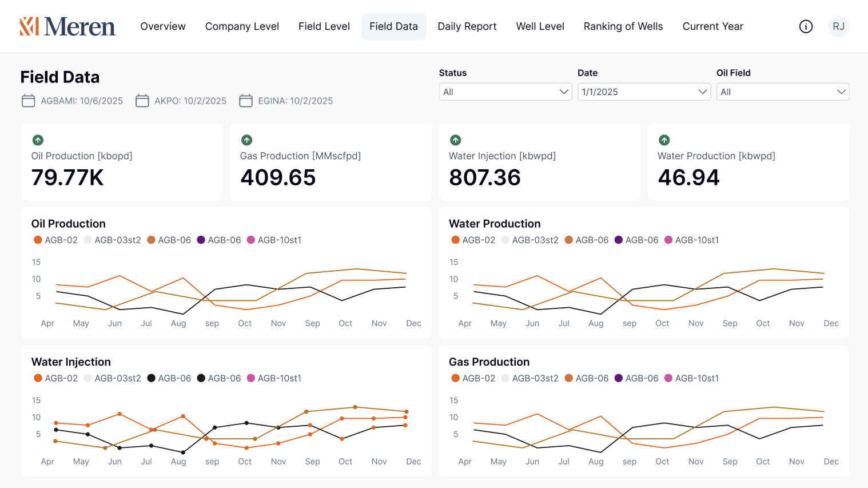Expand the Oil Field dropdown
Image resolution: width=868 pixels, height=488 pixels.
[783, 92]
